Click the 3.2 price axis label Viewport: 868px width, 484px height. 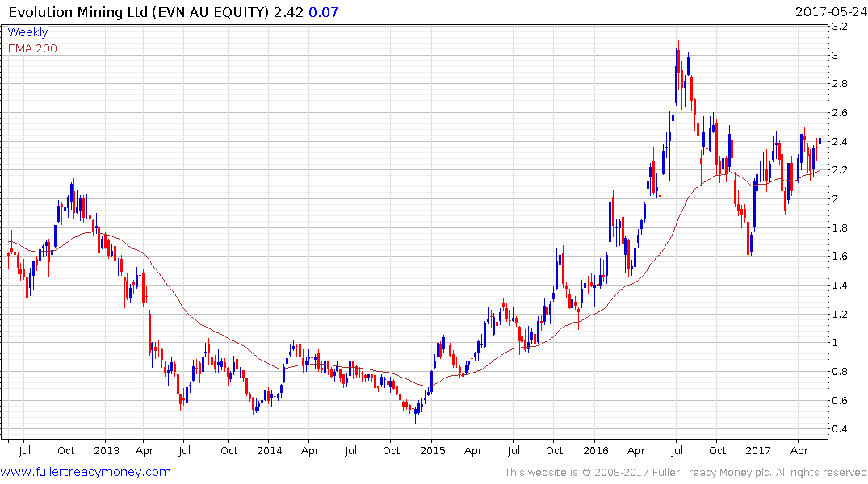click(x=840, y=27)
